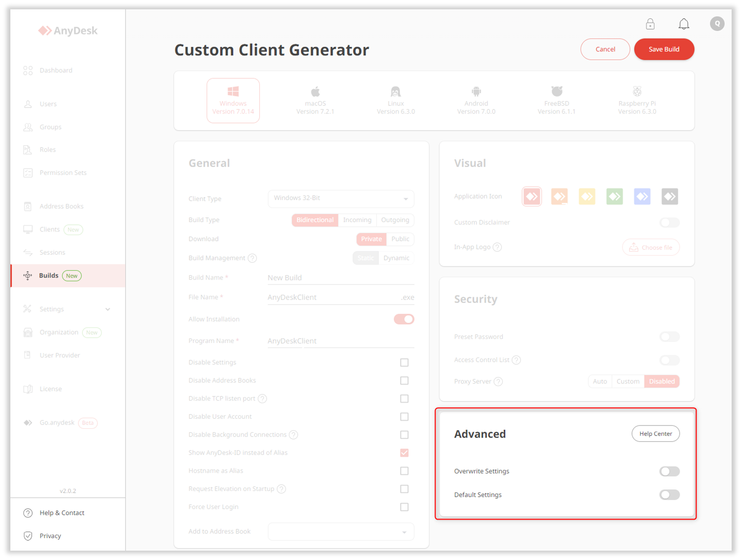Viewport: 742px width, 560px height.
Task: Open the user avatar Q menu
Action: click(717, 23)
